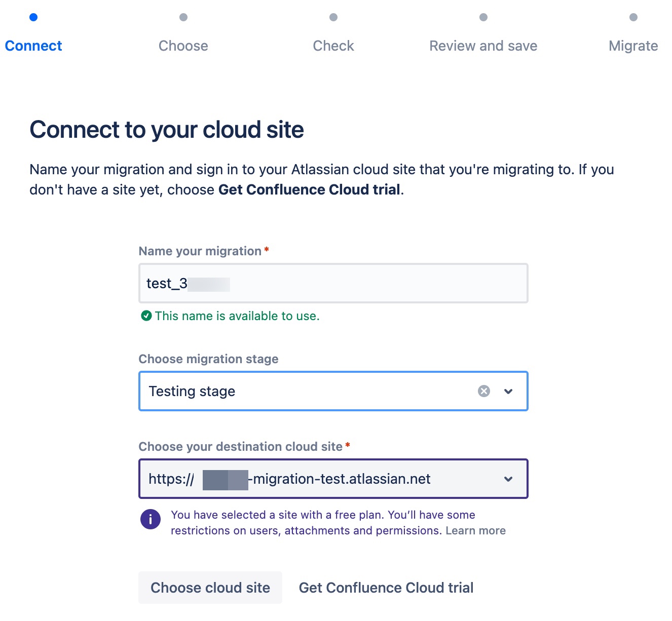
Task: Go to the Check step label
Action: 333,46
